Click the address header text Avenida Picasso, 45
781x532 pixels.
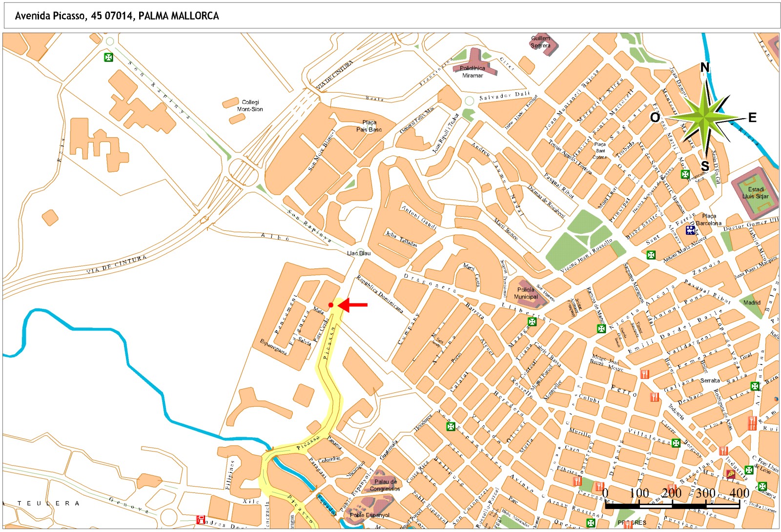[117, 16]
